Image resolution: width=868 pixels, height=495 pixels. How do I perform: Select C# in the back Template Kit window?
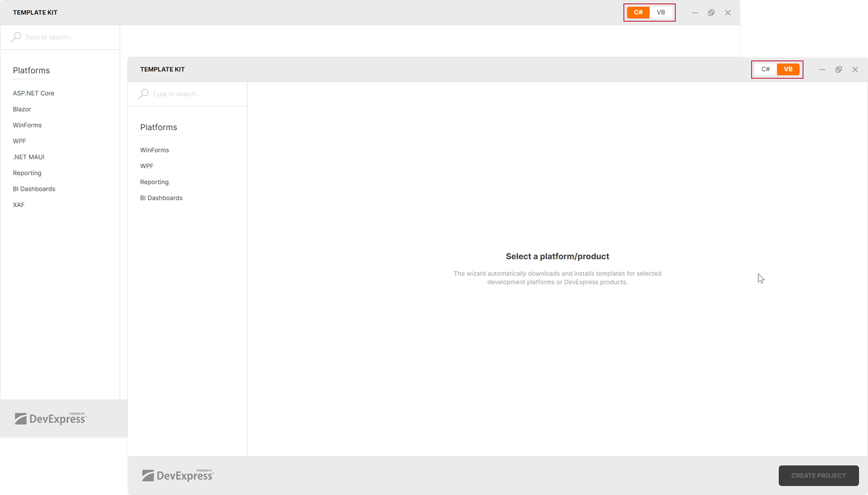click(638, 13)
